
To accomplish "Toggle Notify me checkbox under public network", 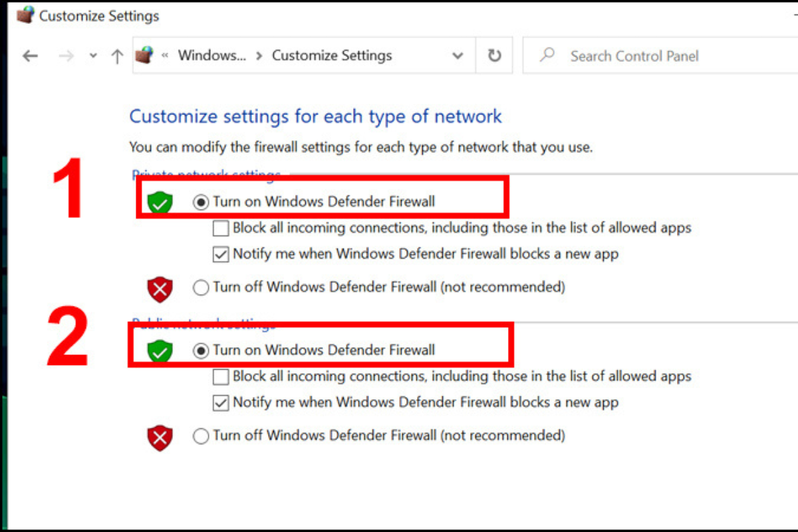I will coord(221,402).
